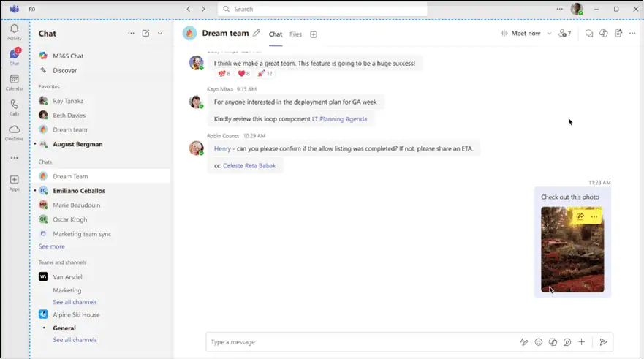Screen dimensions: 644x359
Task: Go back with the left arrow
Action: [x=189, y=9]
